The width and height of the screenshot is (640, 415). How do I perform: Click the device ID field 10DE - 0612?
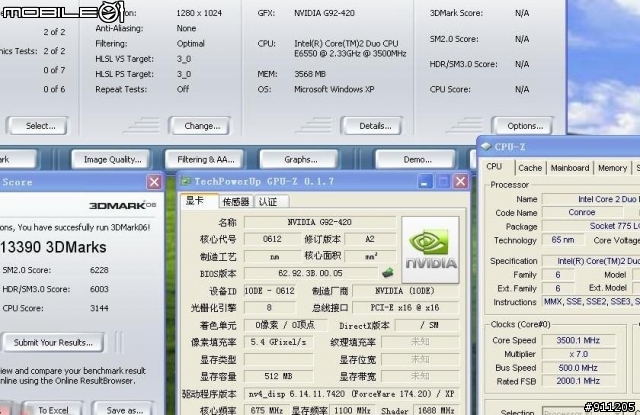coord(269,291)
